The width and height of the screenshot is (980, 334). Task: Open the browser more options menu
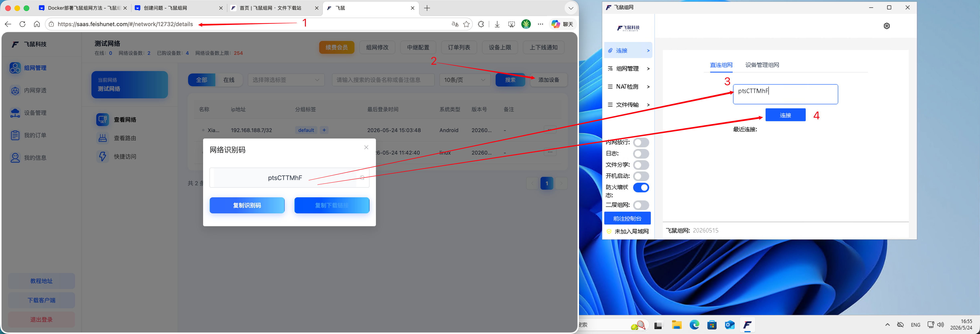(541, 24)
